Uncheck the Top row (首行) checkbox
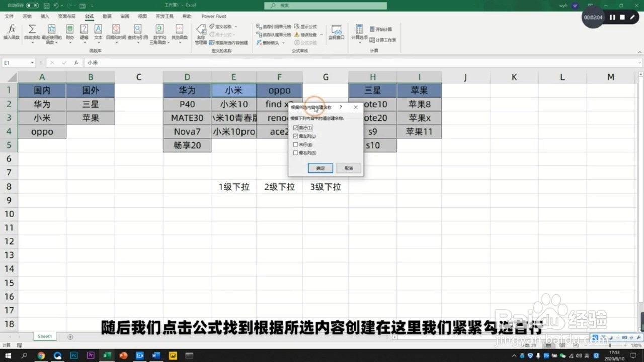 295,128
